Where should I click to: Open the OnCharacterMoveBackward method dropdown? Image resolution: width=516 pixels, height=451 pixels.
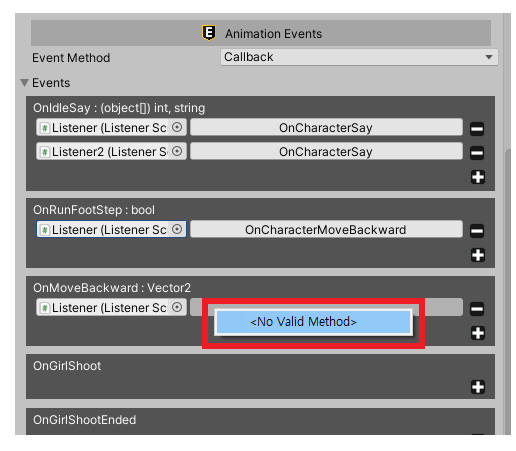point(326,229)
